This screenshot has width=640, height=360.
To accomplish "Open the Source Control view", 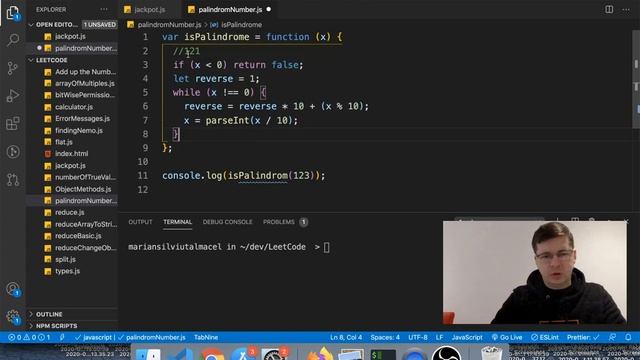I will pos(13,68).
